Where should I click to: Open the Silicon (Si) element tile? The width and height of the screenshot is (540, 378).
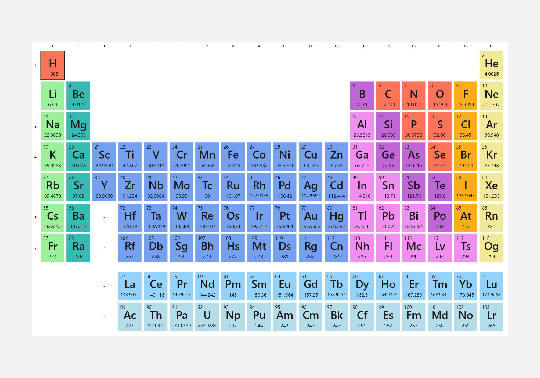pos(388,126)
